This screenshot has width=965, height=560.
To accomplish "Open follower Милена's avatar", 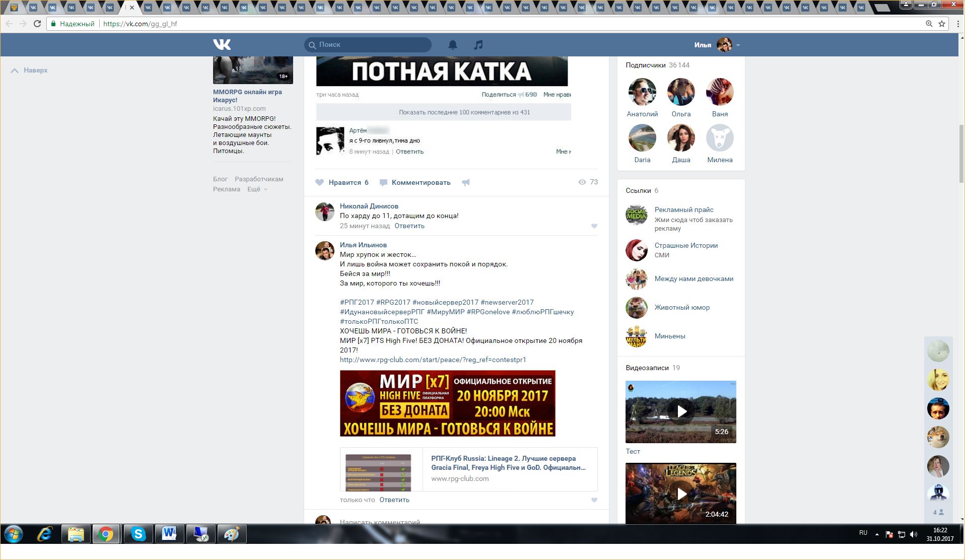I will tap(720, 137).
